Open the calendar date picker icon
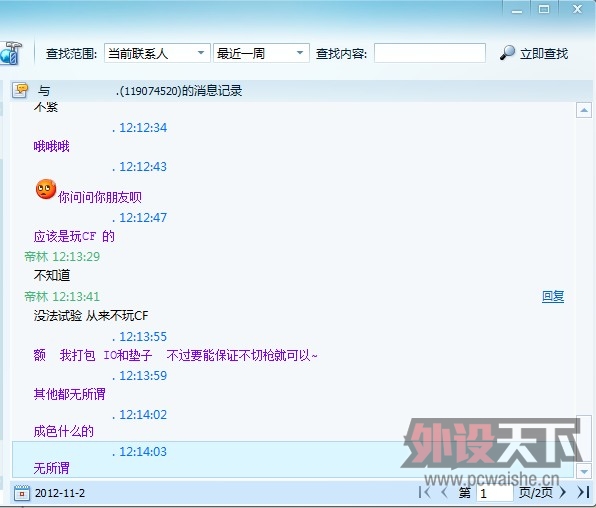Image resolution: width=596 pixels, height=508 pixels. coord(22,493)
